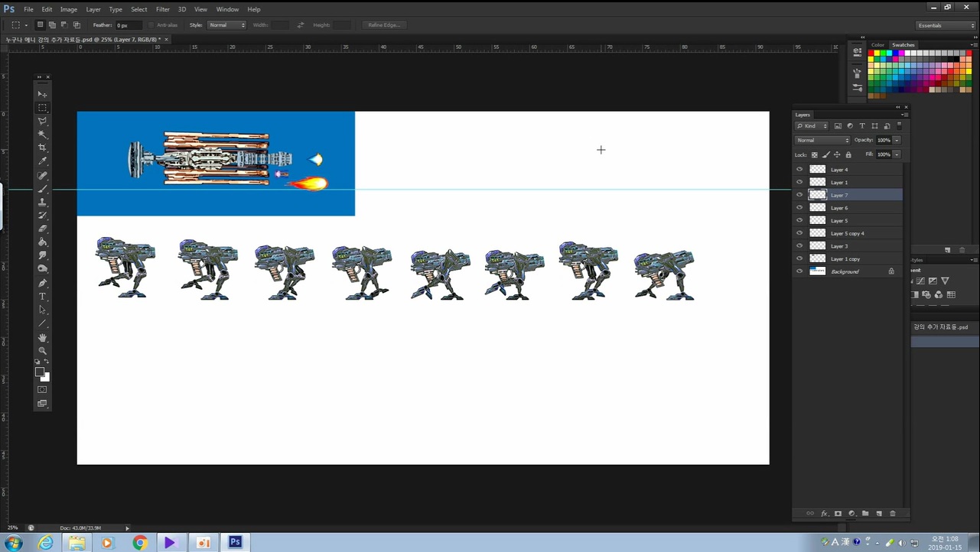Click the Refine Edge button
Screen dimensions: 980x552
[x=384, y=25]
